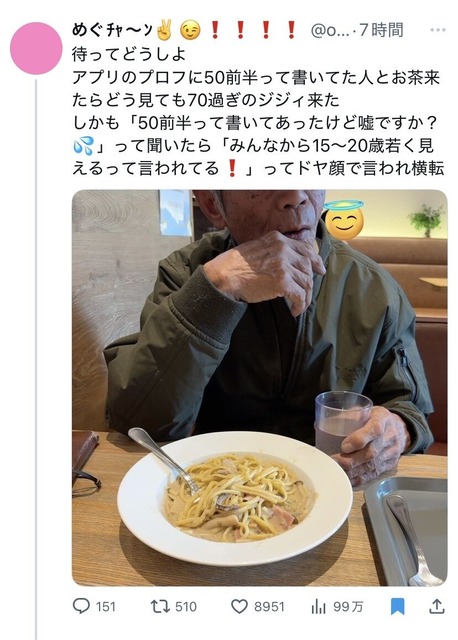Image resolution: width=458 pixels, height=640 pixels.
Task: Tap the tweet text starting 待ってどうしよ
Action: pyautogui.click(x=258, y=111)
